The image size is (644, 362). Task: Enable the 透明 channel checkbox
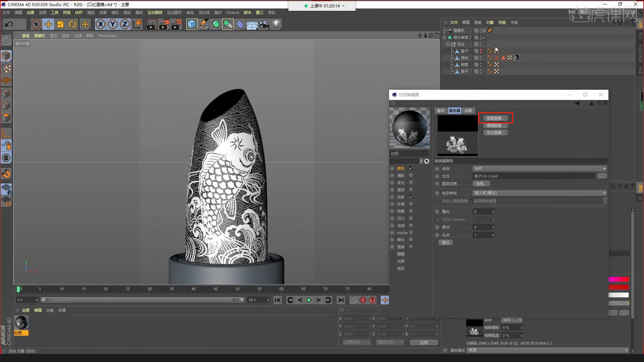point(411,190)
